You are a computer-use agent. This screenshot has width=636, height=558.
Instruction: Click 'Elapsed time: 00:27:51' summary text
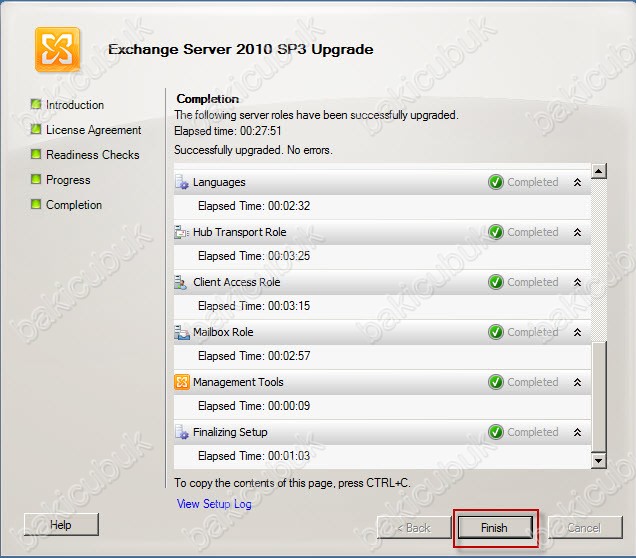(228, 131)
